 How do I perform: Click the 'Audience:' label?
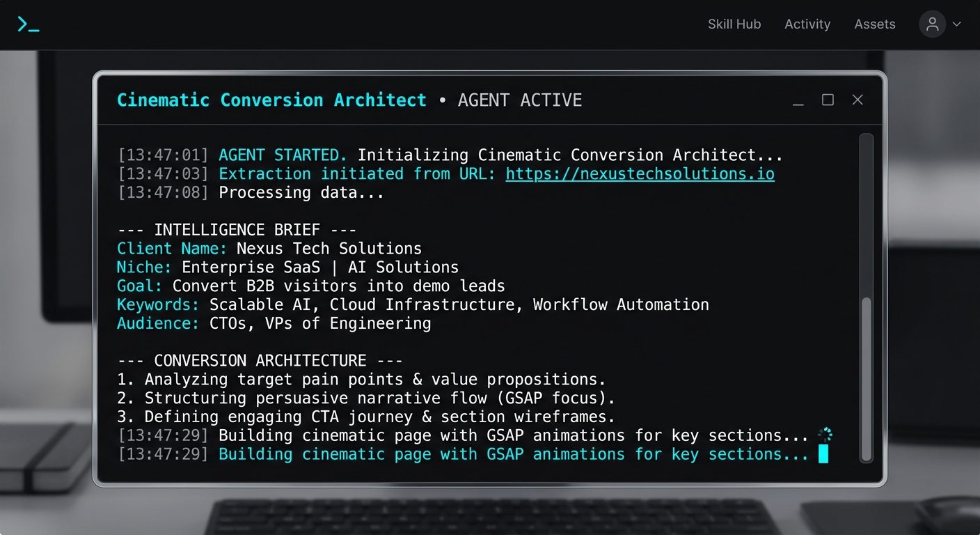coord(158,323)
